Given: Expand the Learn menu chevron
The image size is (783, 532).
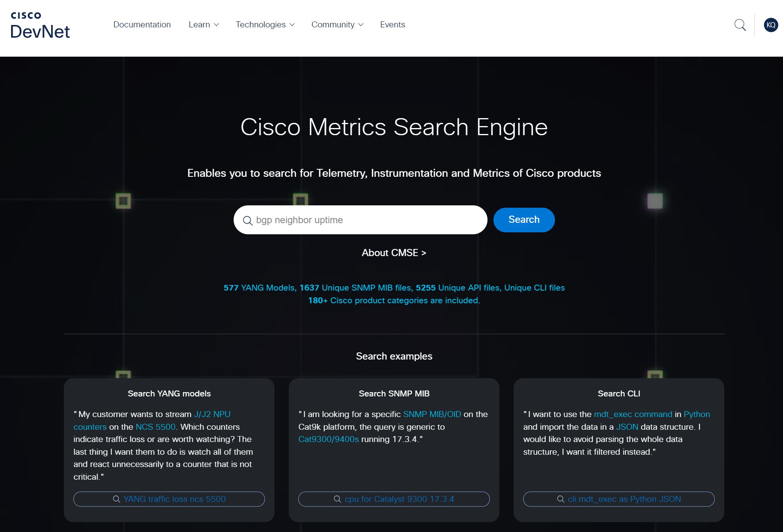Looking at the screenshot, I should tap(217, 25).
